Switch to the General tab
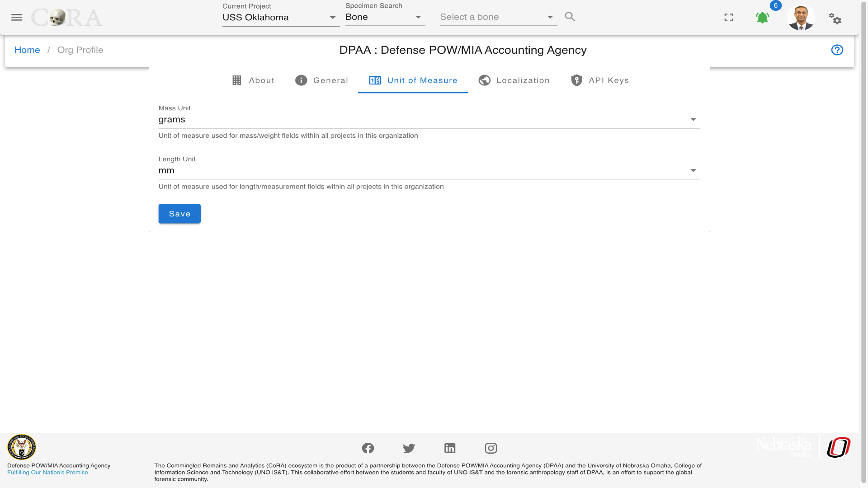 click(321, 80)
